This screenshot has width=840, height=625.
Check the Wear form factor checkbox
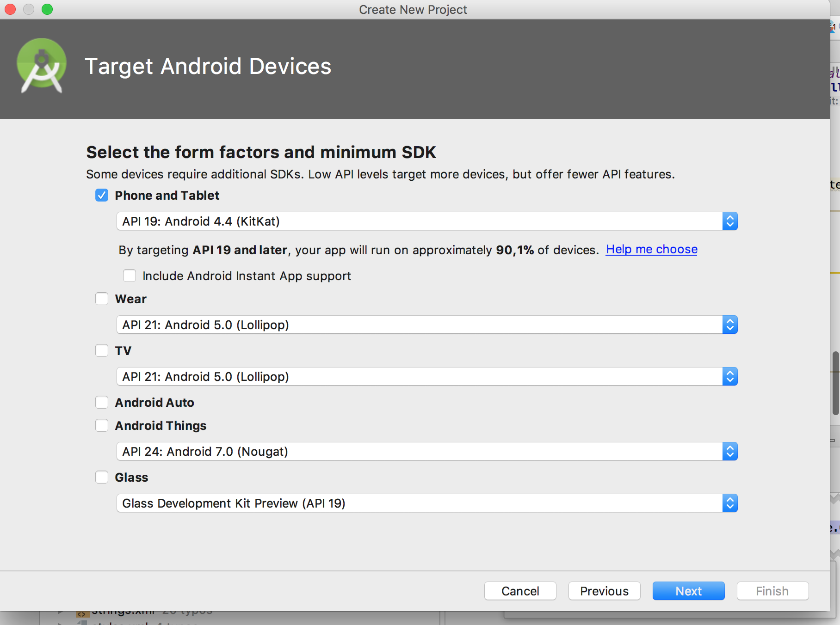pyautogui.click(x=102, y=299)
